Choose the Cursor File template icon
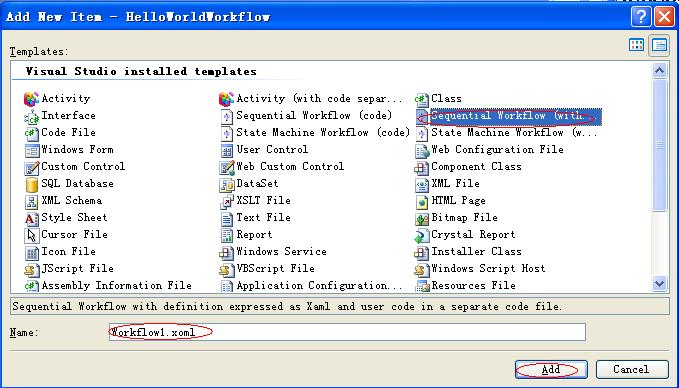679x388 pixels. click(x=31, y=235)
